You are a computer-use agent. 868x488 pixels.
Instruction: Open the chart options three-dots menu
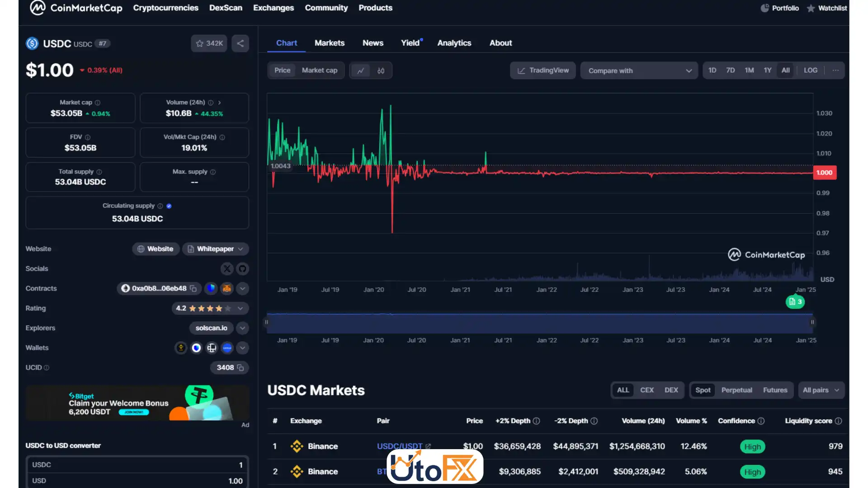click(x=835, y=70)
